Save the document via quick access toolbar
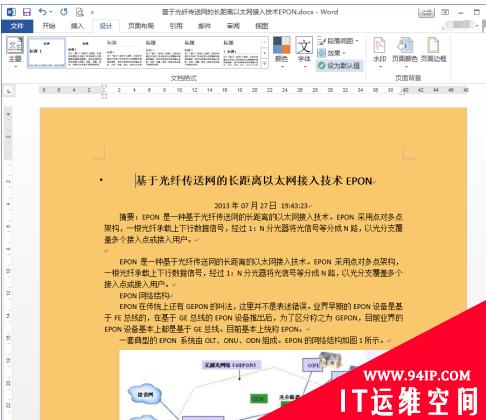 point(27,12)
